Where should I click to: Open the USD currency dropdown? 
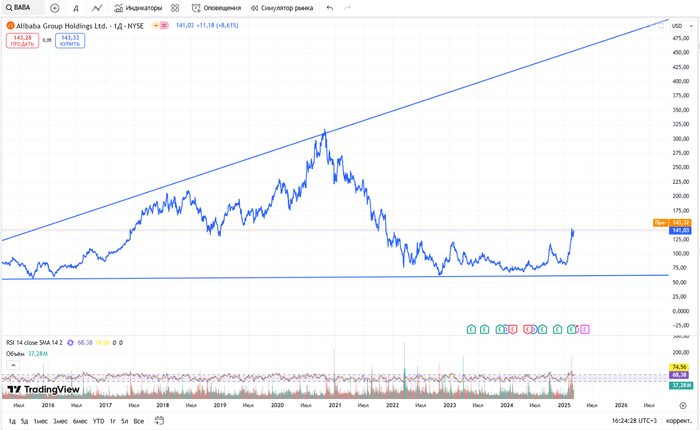pos(683,26)
